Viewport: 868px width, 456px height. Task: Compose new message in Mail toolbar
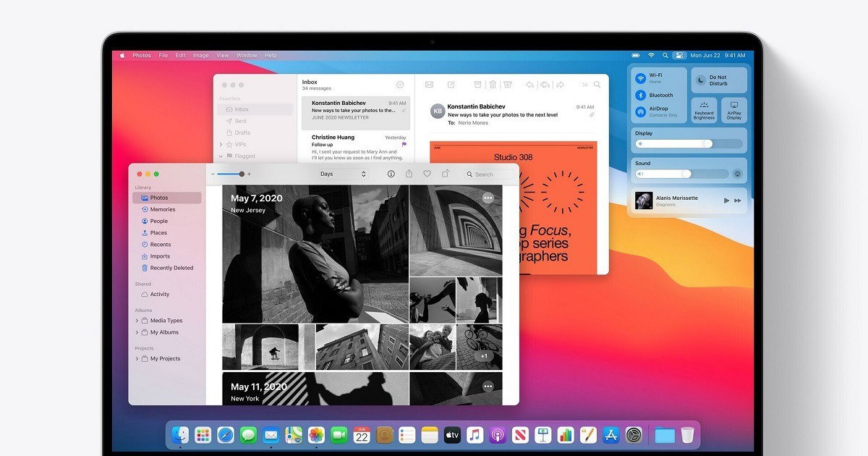451,85
